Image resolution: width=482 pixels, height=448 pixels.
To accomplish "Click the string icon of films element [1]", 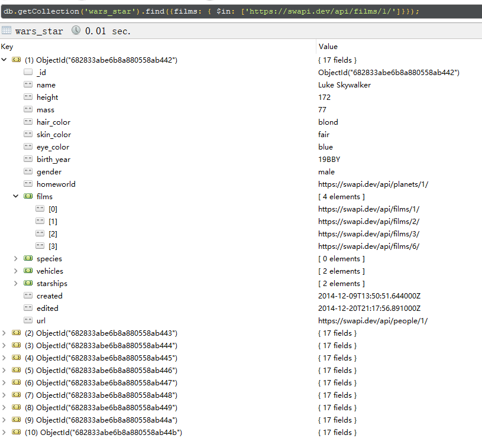I will click(40, 221).
